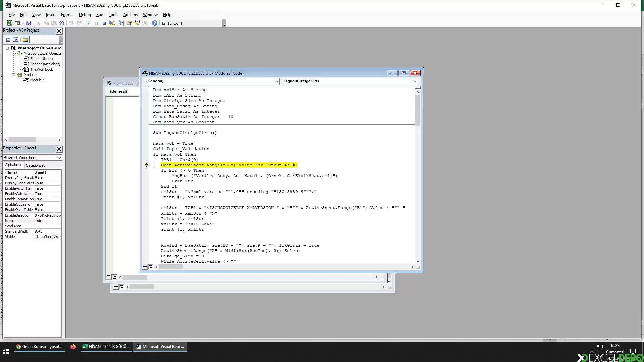Click the toolbar options overflow arrow

pos(224,23)
